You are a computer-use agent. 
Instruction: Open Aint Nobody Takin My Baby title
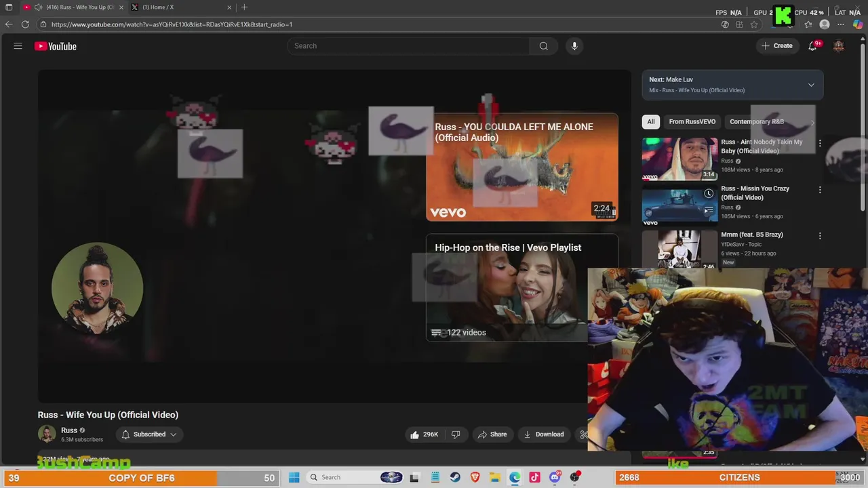tap(762, 146)
